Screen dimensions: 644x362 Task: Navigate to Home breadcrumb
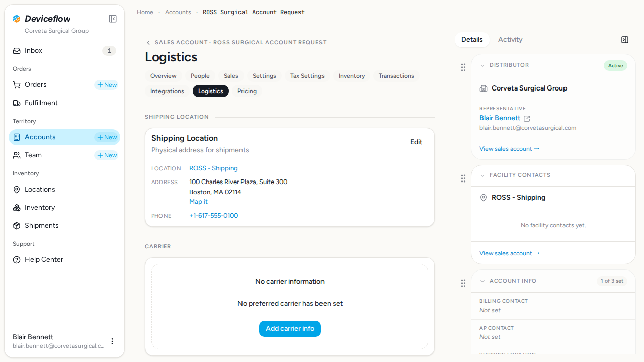[145, 12]
